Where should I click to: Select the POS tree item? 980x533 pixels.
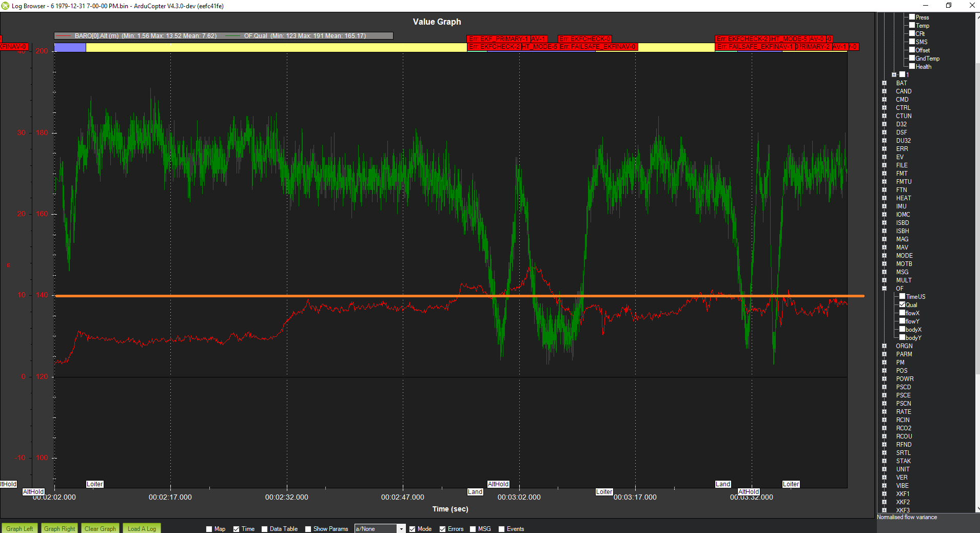pos(901,371)
